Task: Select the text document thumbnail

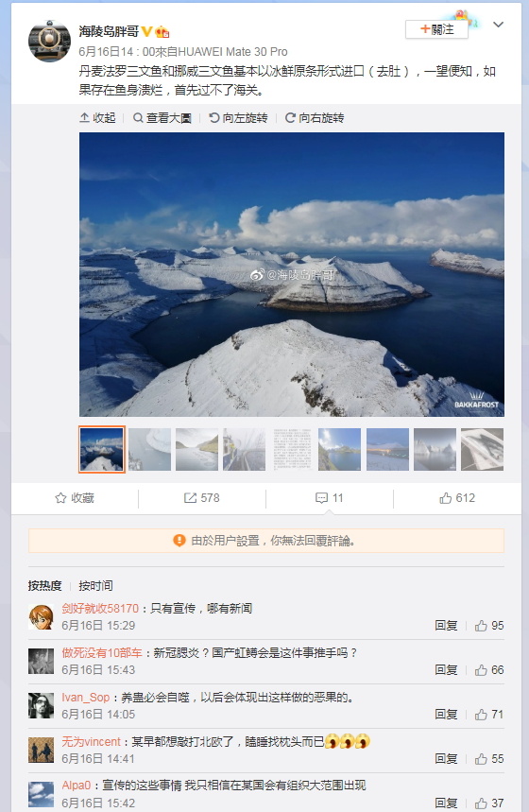Action: click(x=293, y=450)
